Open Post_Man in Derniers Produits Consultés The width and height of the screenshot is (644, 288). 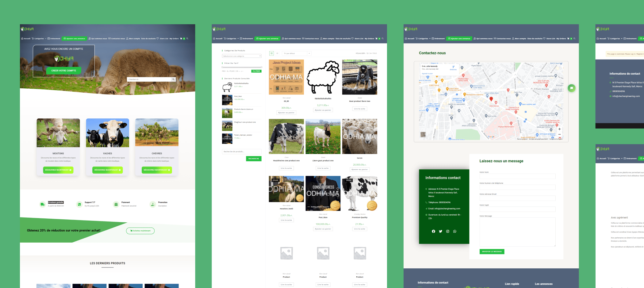(238, 96)
